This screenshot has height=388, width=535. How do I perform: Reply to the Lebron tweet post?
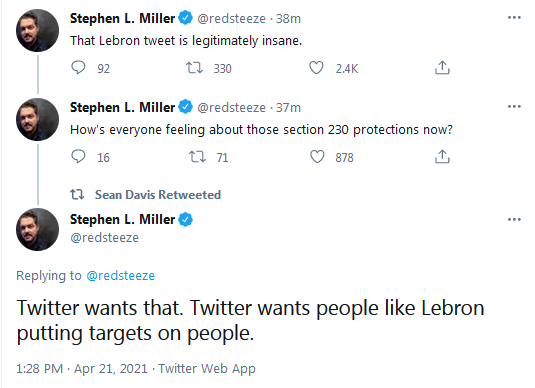coord(78,68)
